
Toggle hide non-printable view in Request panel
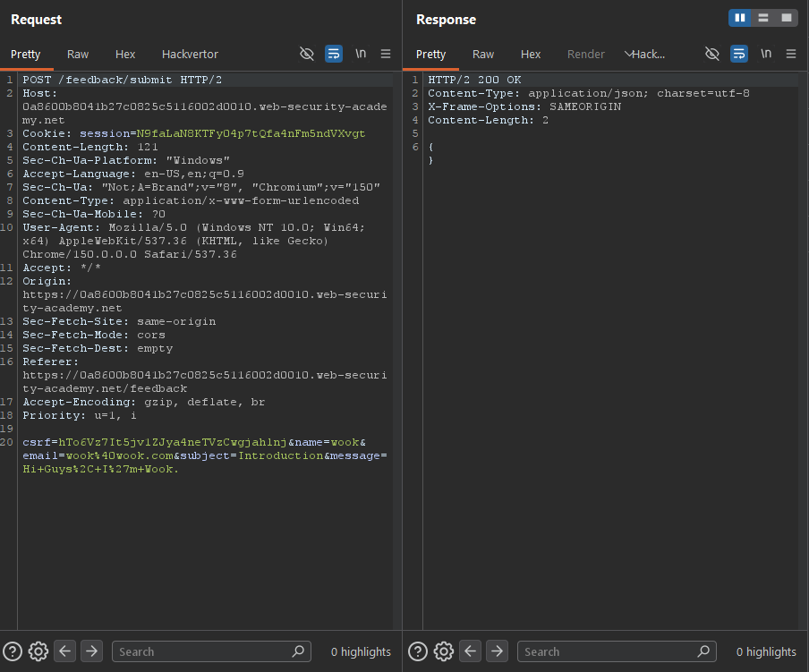click(306, 54)
